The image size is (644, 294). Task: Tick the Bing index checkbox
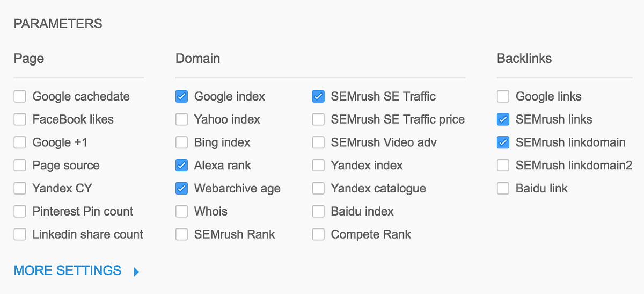point(181,142)
